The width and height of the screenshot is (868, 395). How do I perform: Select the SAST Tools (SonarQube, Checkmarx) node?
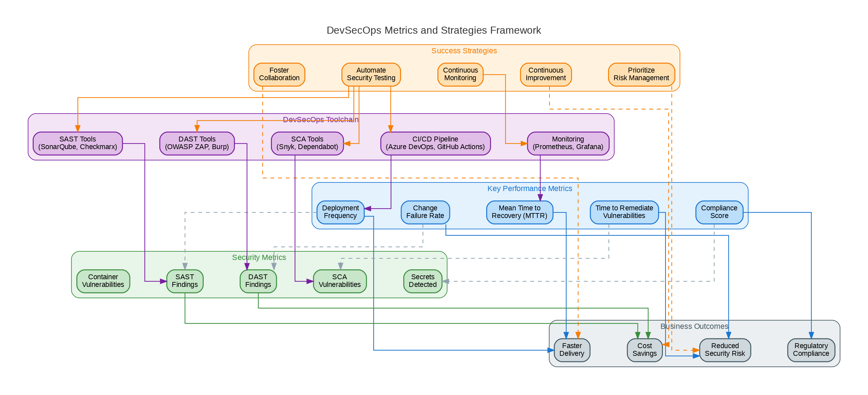[77, 143]
